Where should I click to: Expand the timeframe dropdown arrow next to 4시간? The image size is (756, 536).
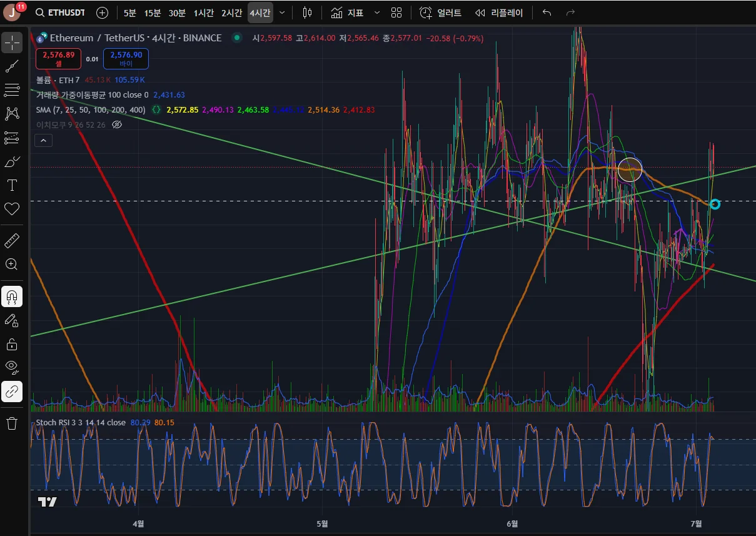(x=283, y=13)
